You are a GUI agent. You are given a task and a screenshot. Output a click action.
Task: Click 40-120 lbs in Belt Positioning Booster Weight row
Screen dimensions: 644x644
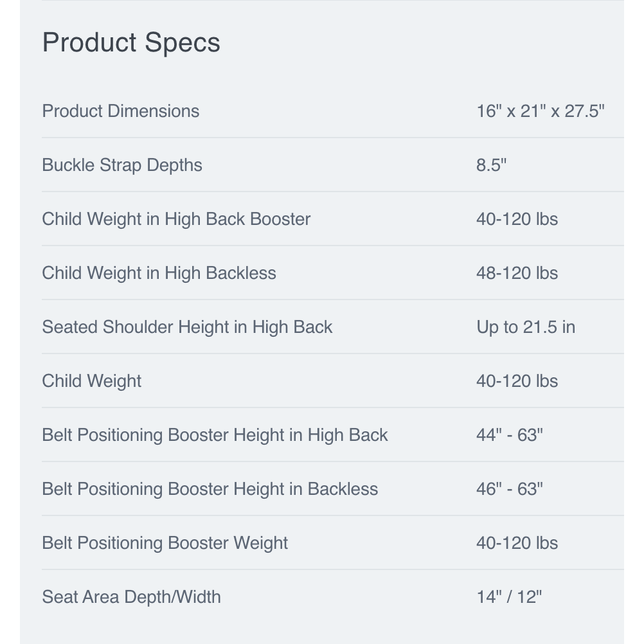(x=517, y=542)
